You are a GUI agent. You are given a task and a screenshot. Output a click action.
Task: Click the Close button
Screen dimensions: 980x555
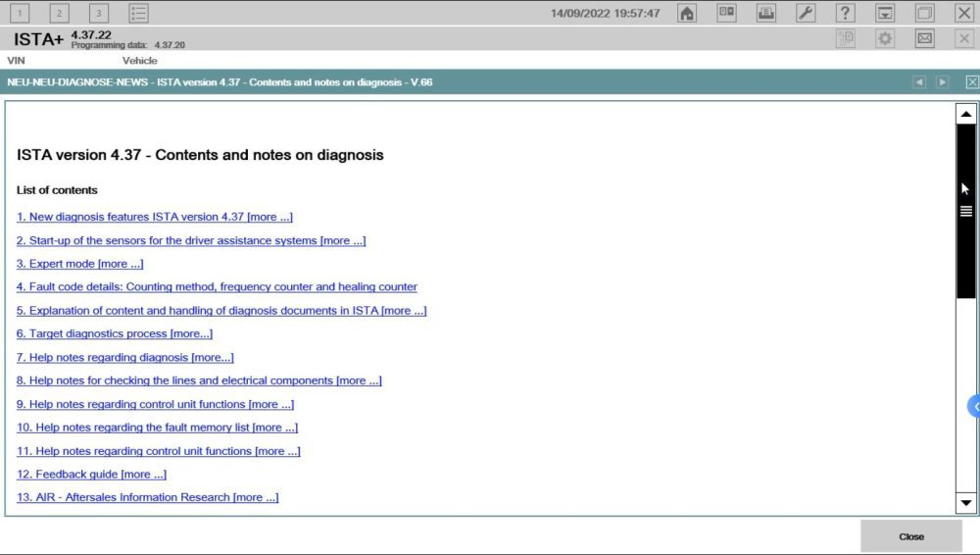[x=911, y=536]
